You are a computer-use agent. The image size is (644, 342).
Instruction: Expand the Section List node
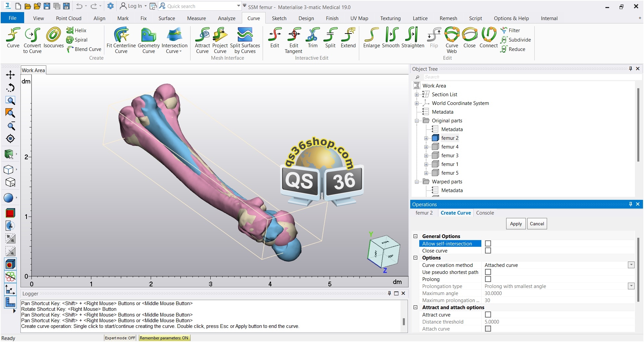[417, 95]
